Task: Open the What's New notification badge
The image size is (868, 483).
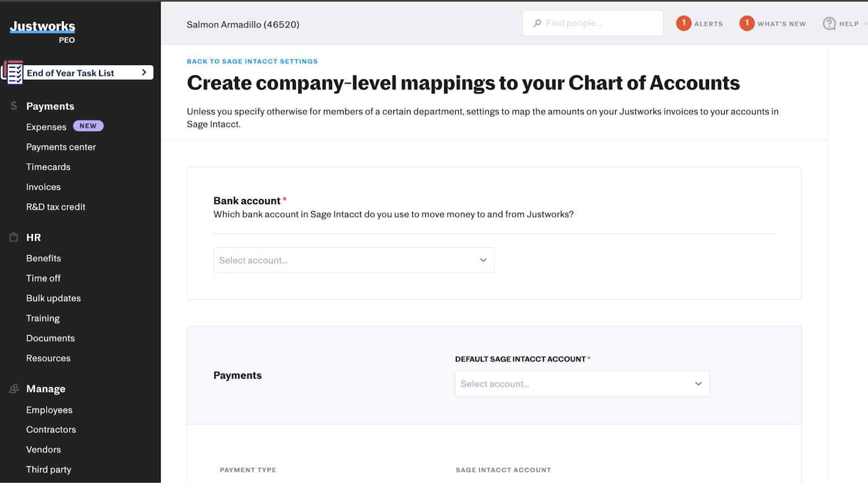Action: point(747,23)
